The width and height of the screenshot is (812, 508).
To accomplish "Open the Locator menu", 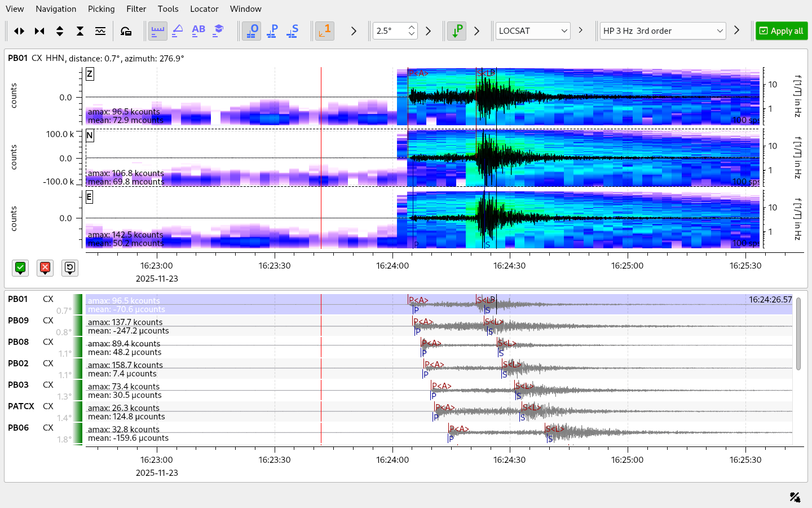I will point(204,9).
